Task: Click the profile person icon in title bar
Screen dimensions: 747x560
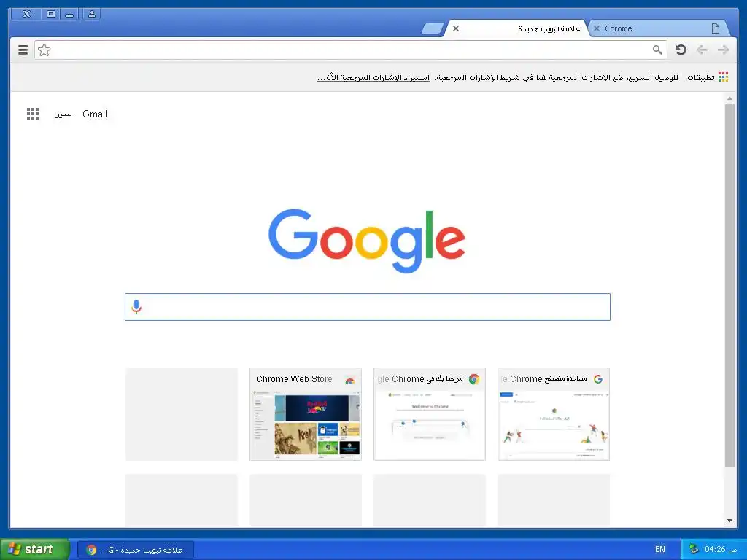Action: click(91, 14)
